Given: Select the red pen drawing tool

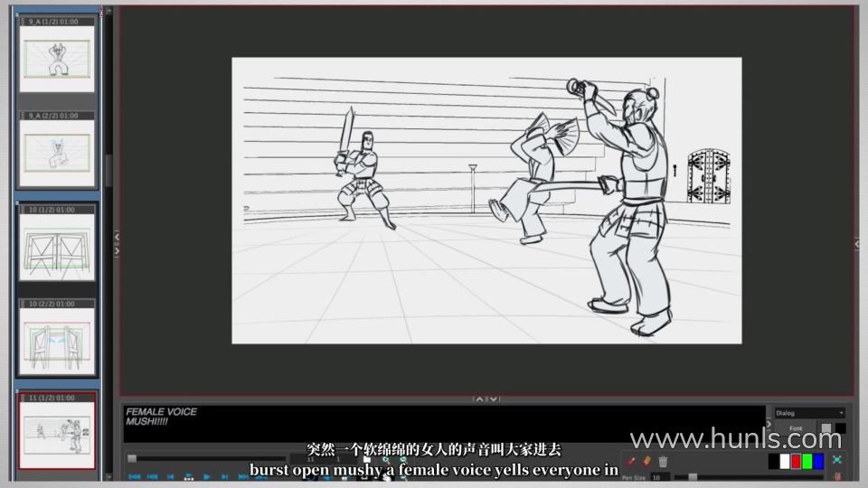Looking at the screenshot, I should 630,461.
